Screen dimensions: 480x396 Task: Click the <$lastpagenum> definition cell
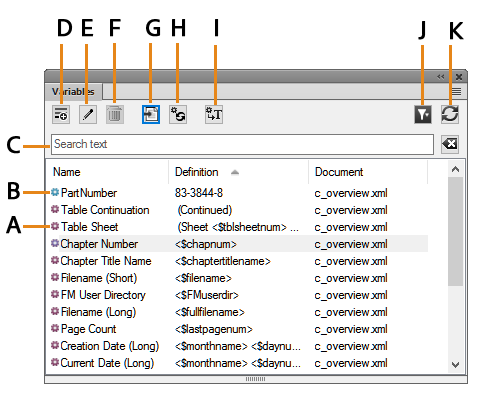coord(214,329)
